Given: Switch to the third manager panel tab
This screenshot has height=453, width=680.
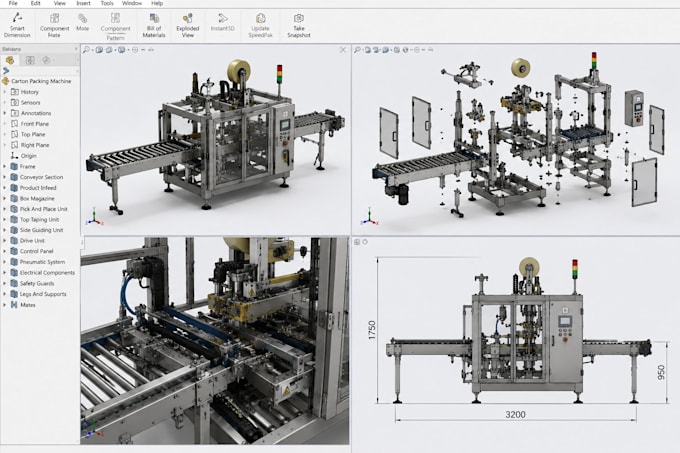Looking at the screenshot, I should click(46, 60).
